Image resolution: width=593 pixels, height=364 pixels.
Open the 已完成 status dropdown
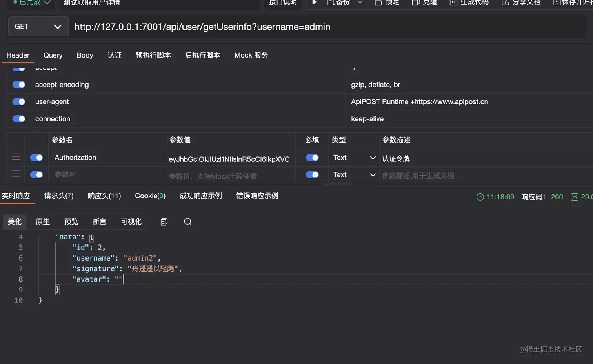point(32,2)
